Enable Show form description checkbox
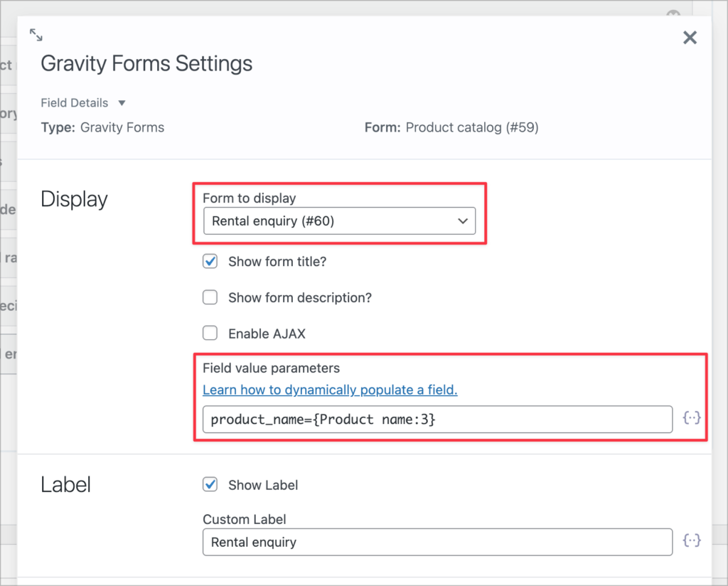The image size is (728, 586). pos(210,297)
